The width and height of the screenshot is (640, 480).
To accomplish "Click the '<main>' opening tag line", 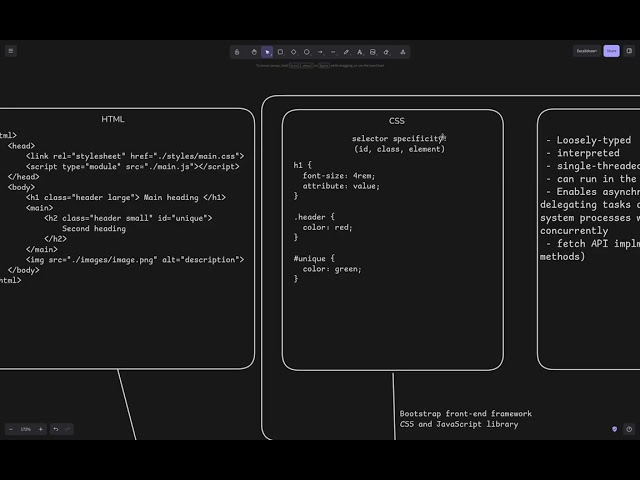I will [40, 208].
